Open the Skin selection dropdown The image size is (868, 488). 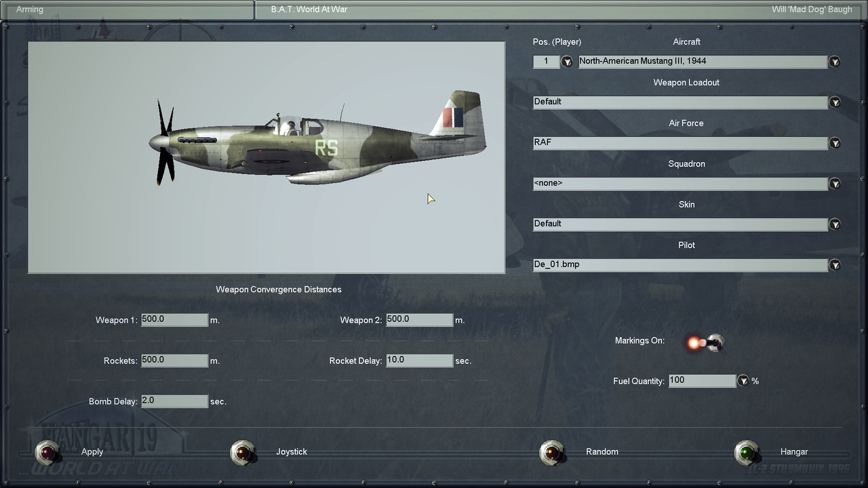tap(835, 224)
